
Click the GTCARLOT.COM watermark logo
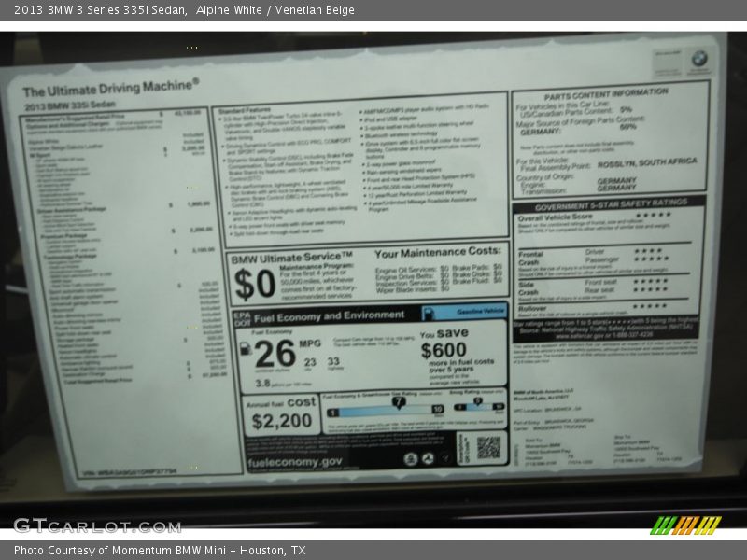96,525
